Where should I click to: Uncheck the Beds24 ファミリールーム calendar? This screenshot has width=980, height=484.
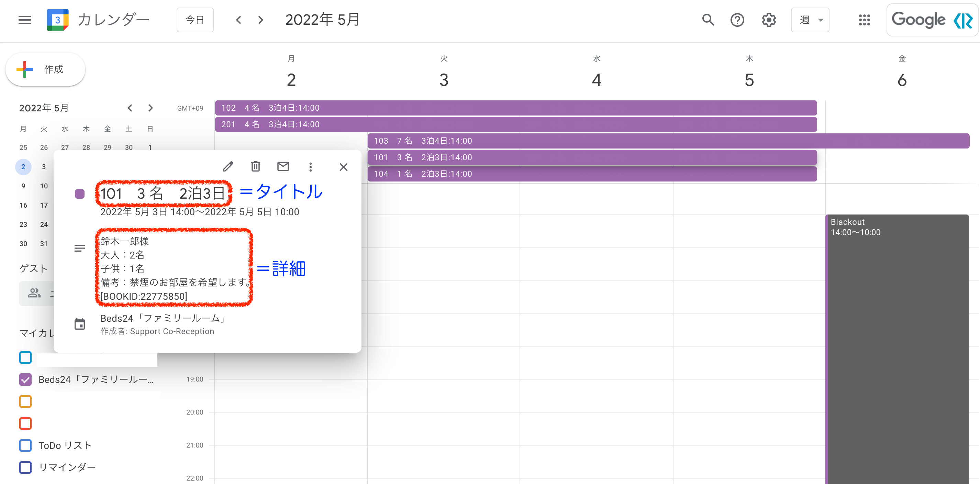(x=25, y=379)
